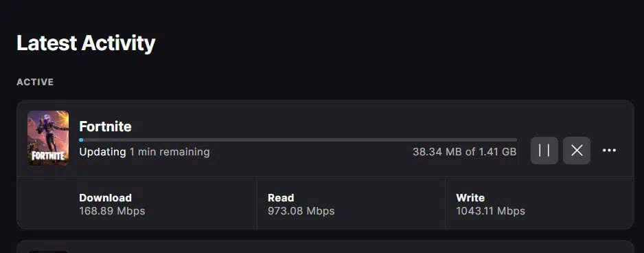644x253 pixels.
Task: Click the 1043.11 Mbps write value
Action: (x=490, y=212)
